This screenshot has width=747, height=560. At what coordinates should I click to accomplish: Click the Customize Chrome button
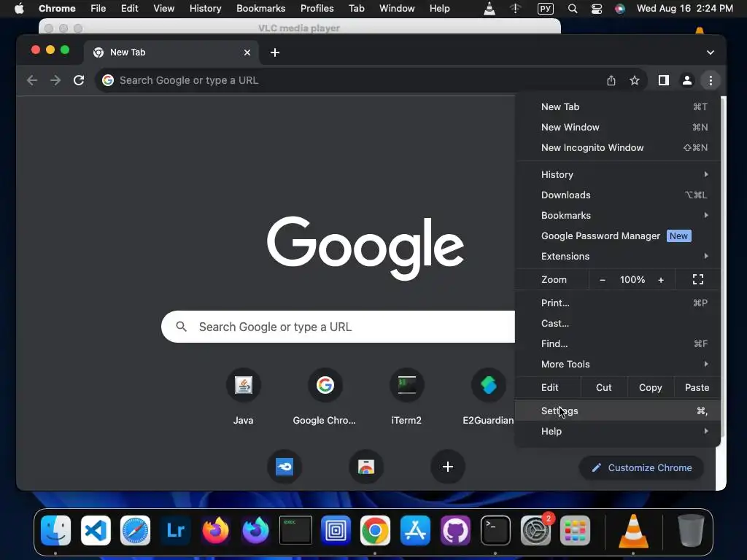pyautogui.click(x=641, y=467)
